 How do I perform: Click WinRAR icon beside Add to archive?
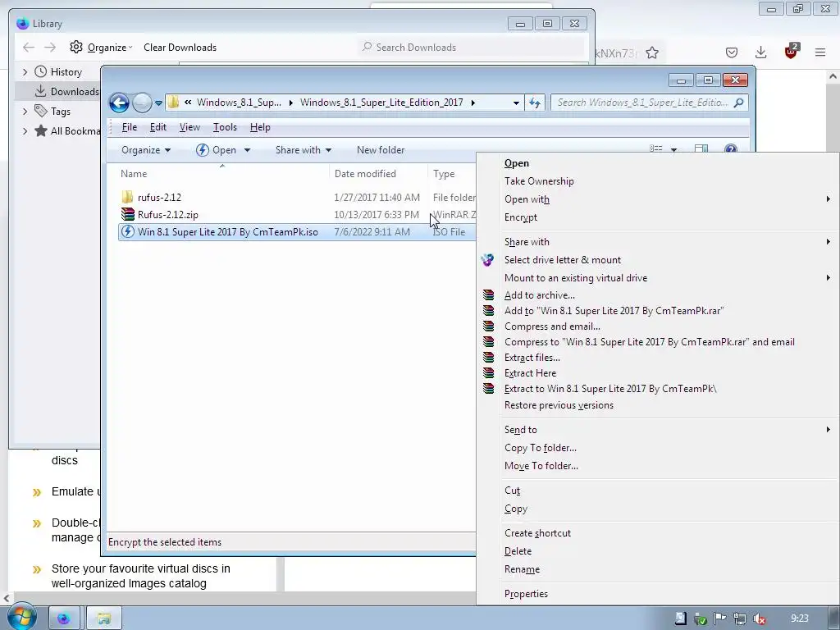coord(488,295)
